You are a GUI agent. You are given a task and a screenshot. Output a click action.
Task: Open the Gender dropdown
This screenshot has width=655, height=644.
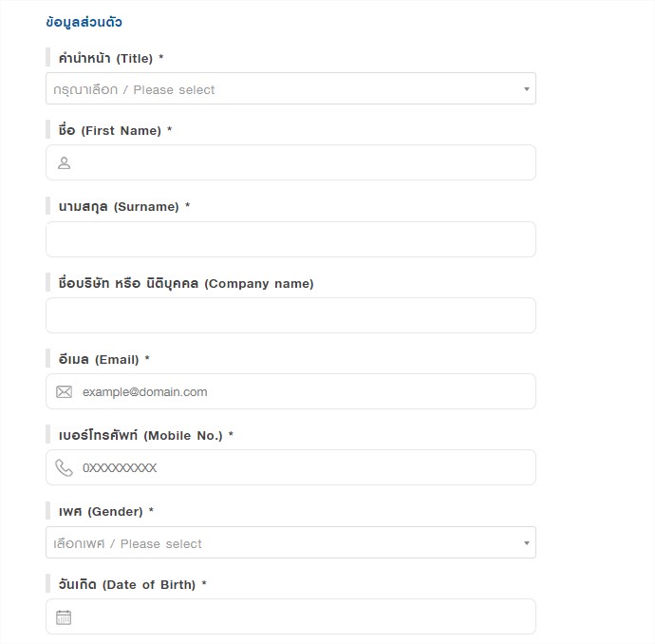coord(290,542)
